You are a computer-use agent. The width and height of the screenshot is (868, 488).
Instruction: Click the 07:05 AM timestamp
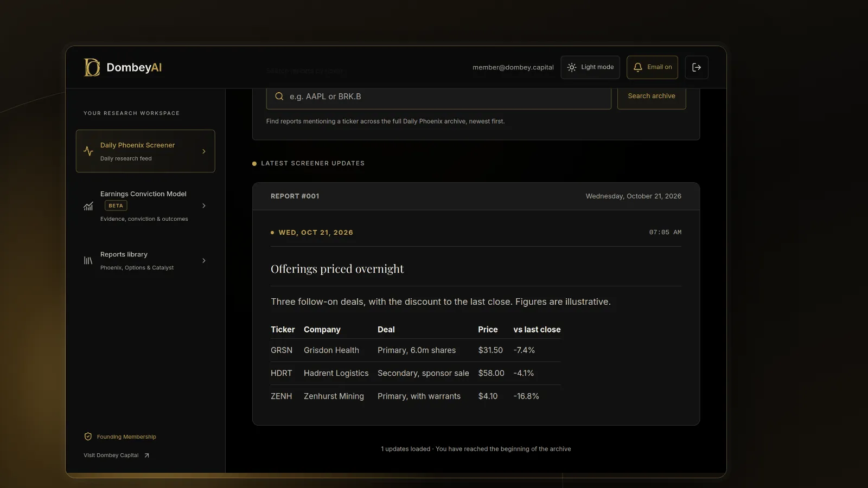click(665, 232)
